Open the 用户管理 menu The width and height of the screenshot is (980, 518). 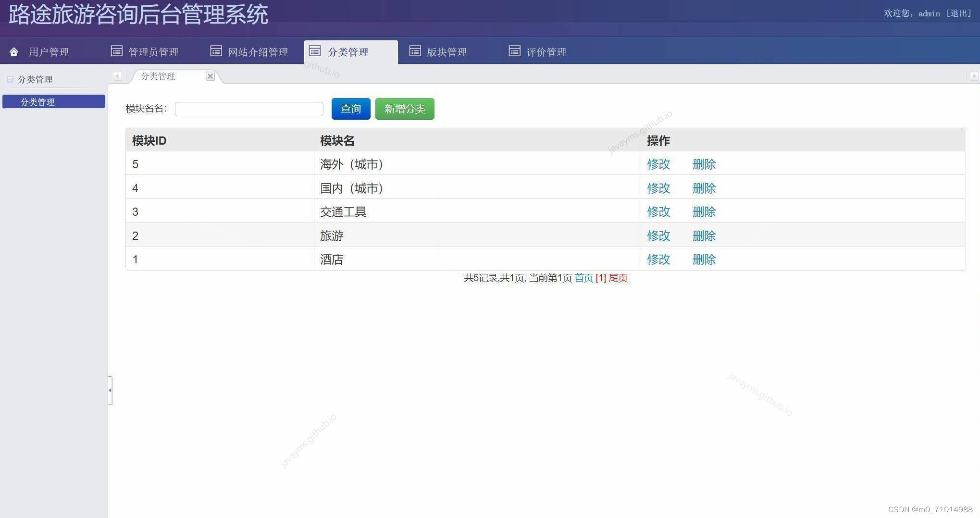coord(49,52)
